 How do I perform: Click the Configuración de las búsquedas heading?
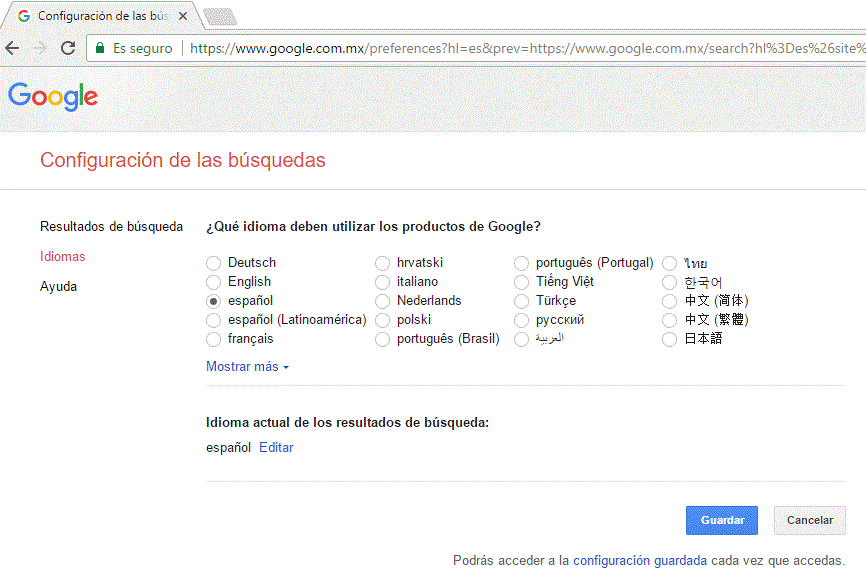click(183, 160)
